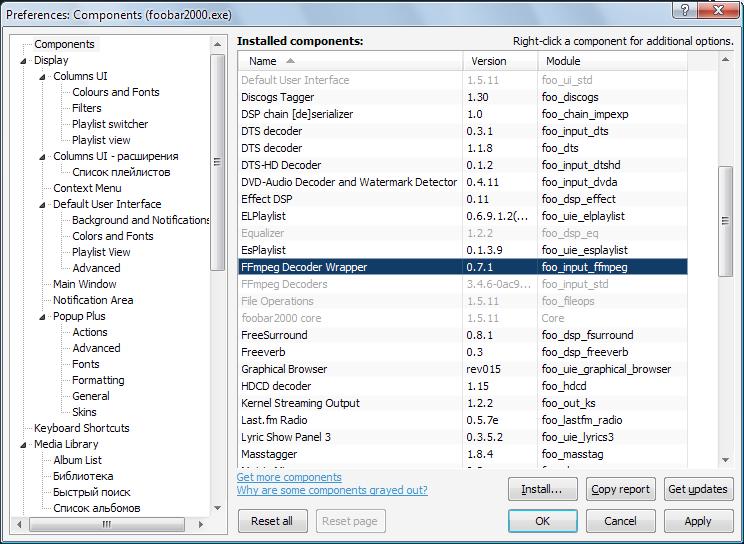Viewport: 744px width, 544px height.
Task: Collapse the Display tree node
Action: [x=24, y=60]
